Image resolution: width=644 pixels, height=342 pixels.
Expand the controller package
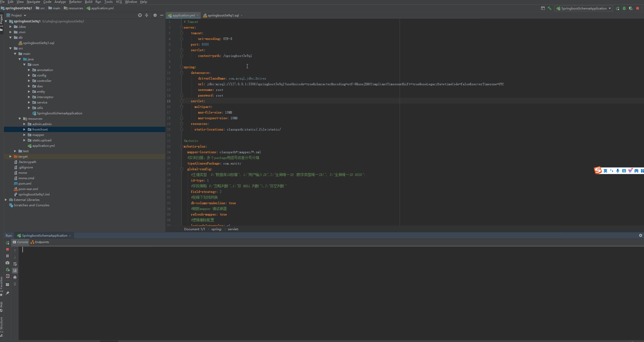click(x=29, y=81)
